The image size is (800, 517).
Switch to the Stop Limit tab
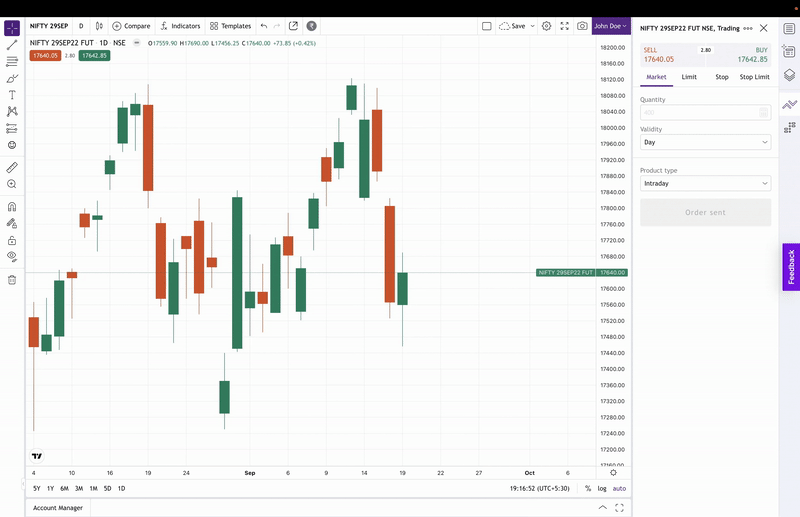click(754, 77)
